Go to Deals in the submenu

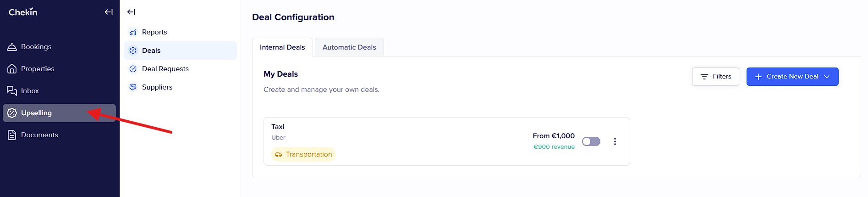pyautogui.click(x=151, y=51)
